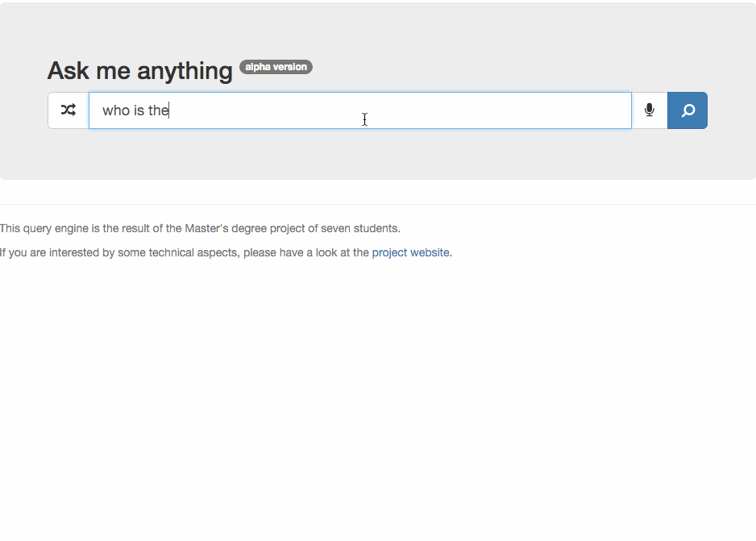Click the blue search button
Screen dimensions: 756x541
687,110
